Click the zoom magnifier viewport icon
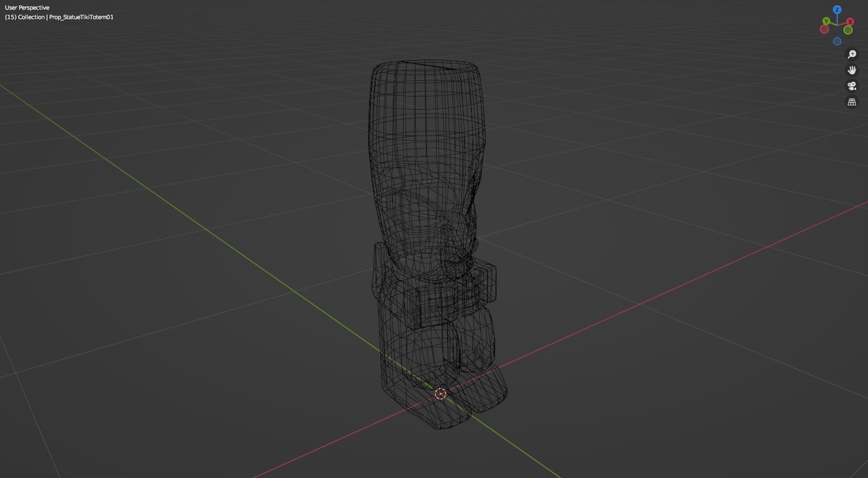The width and height of the screenshot is (868, 478). pyautogui.click(x=852, y=54)
